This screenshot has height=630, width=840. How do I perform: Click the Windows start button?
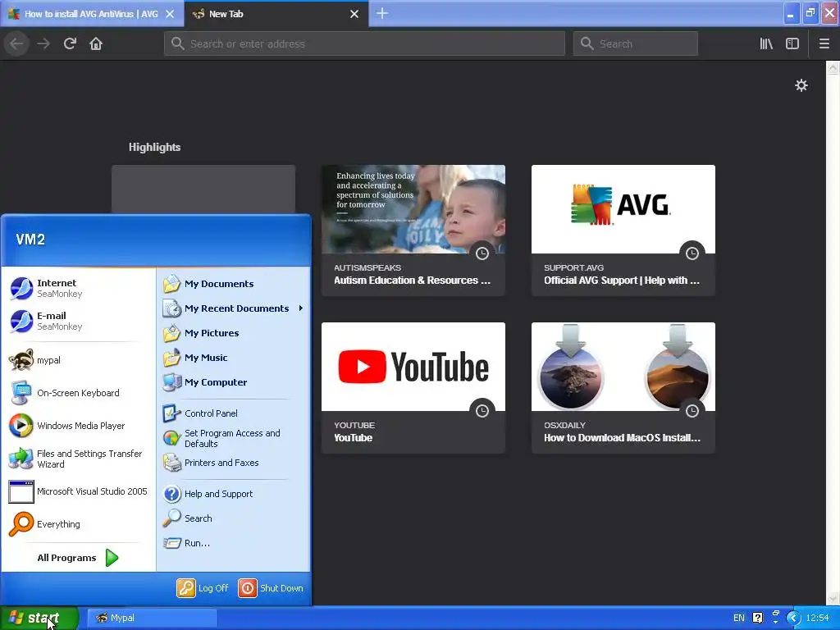pyautogui.click(x=39, y=618)
